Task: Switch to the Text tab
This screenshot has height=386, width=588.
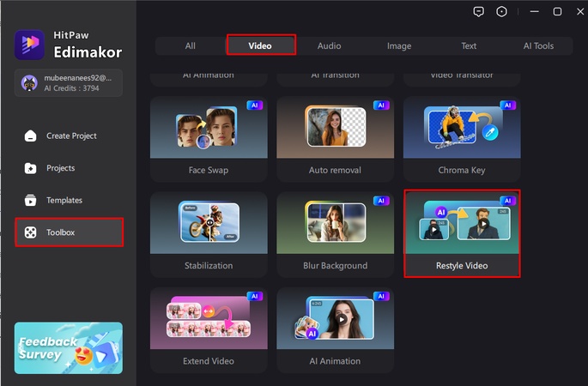Action: click(x=469, y=45)
